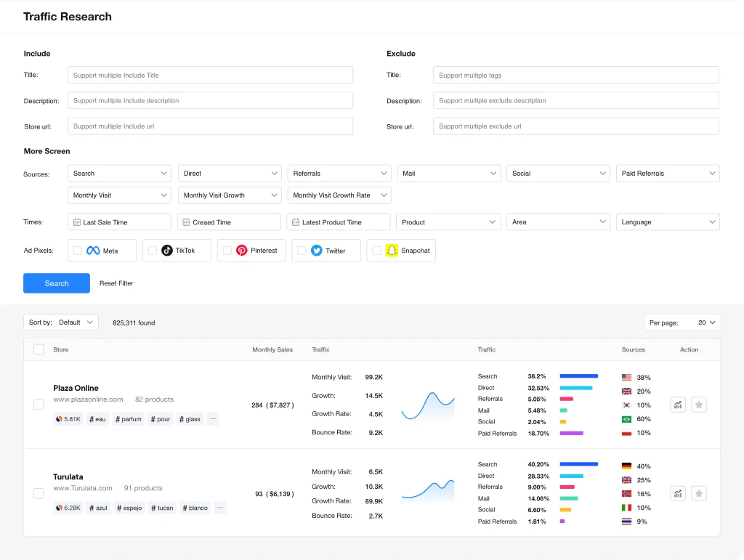Open the Plaza Online store name

[76, 388]
